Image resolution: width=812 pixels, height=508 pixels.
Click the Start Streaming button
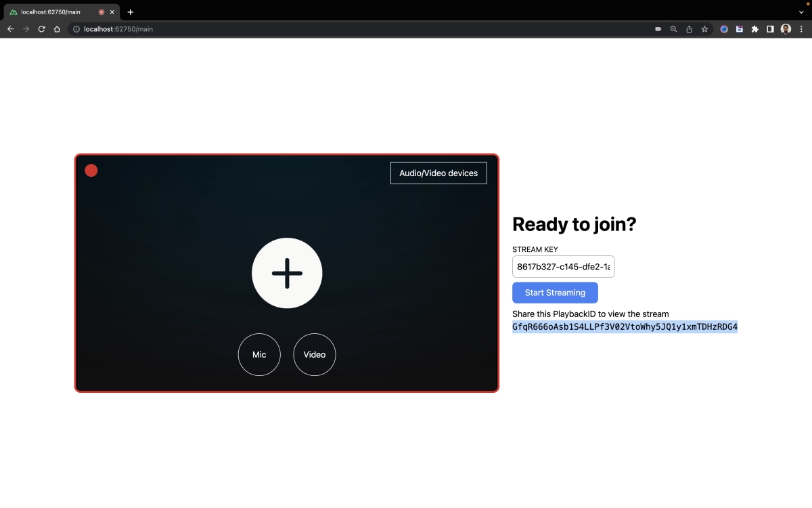click(555, 293)
